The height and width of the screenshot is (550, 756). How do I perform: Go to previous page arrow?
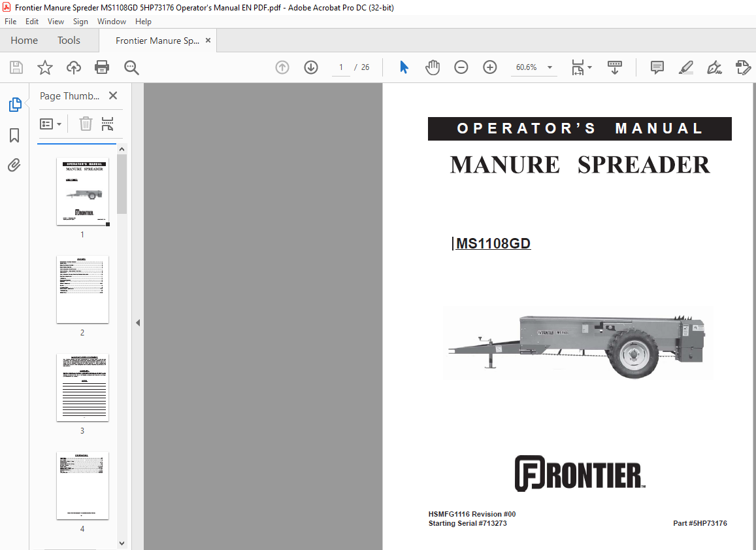click(282, 67)
